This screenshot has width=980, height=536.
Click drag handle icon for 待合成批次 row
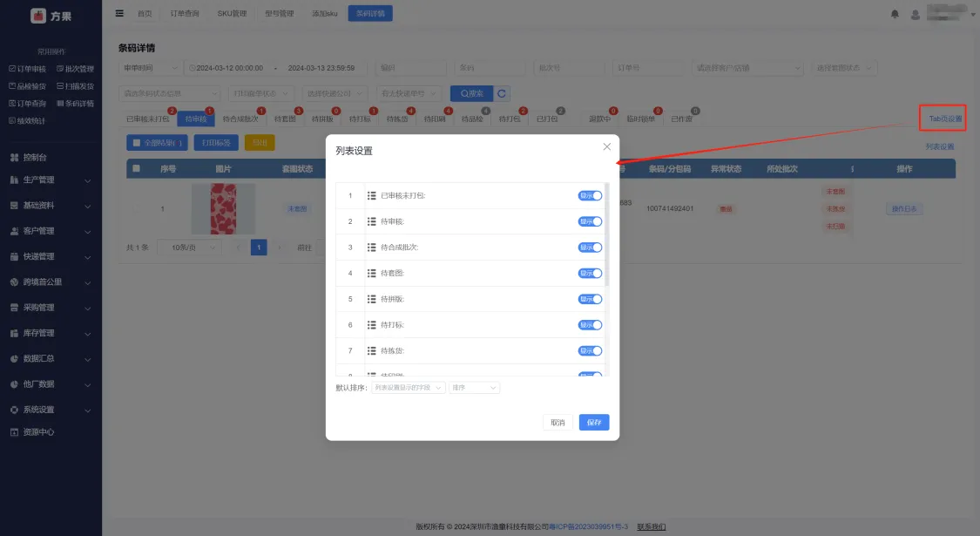pyautogui.click(x=371, y=247)
